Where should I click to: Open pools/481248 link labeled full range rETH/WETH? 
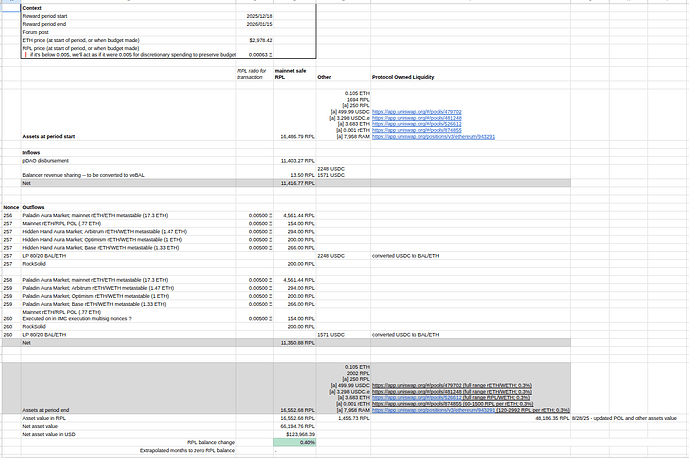click(x=452, y=392)
